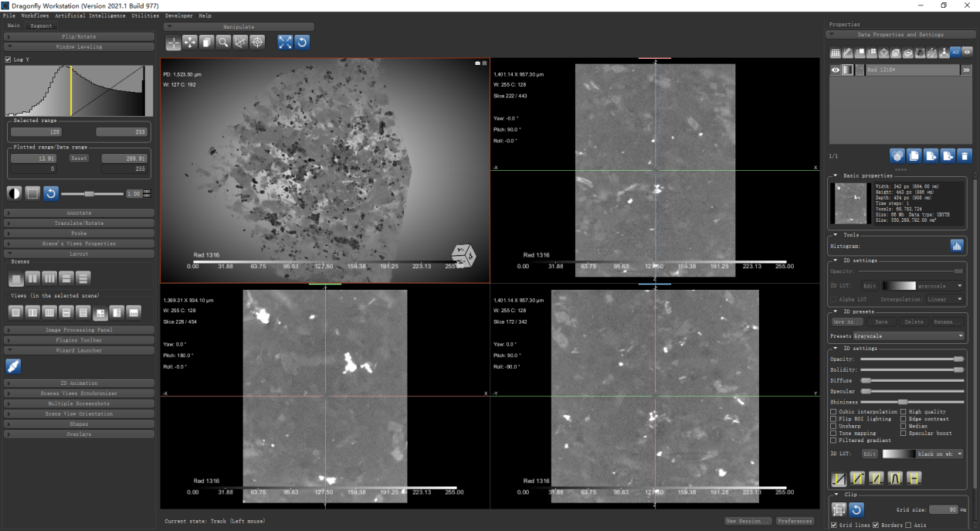
Task: Collapse the Window Leveling panel
Action: (79, 46)
